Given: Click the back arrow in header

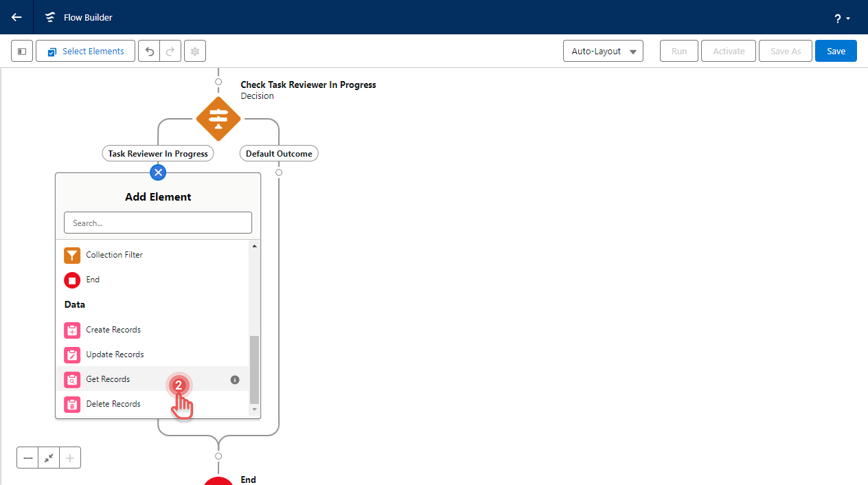Looking at the screenshot, I should click(16, 17).
